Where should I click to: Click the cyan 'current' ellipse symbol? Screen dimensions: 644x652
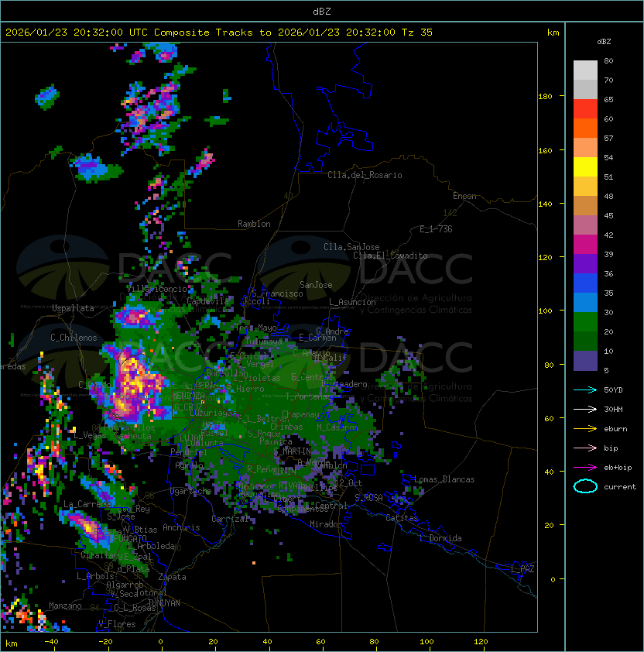coord(585,486)
